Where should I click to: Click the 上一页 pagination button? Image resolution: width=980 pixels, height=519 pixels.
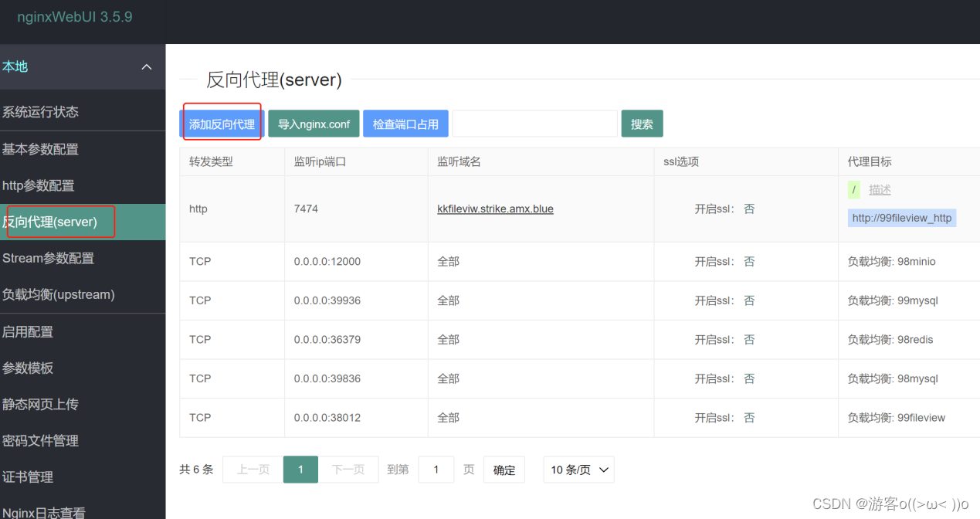(253, 470)
